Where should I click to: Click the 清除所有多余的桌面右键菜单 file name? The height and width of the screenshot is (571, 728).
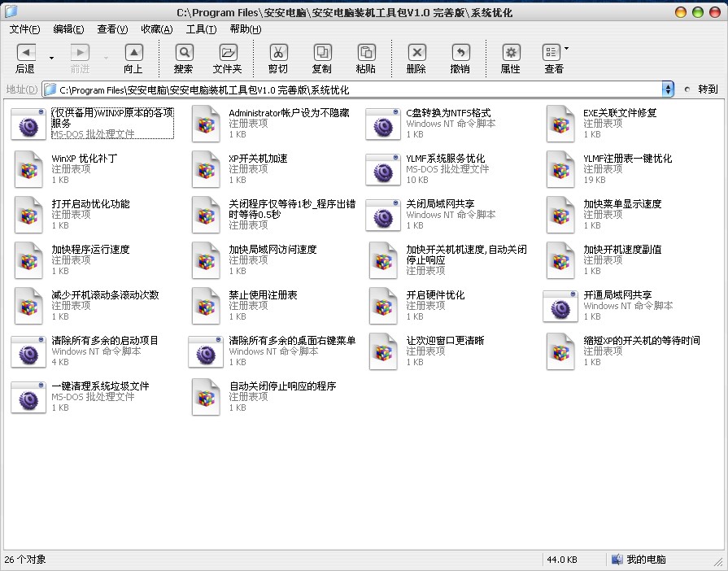click(292, 340)
